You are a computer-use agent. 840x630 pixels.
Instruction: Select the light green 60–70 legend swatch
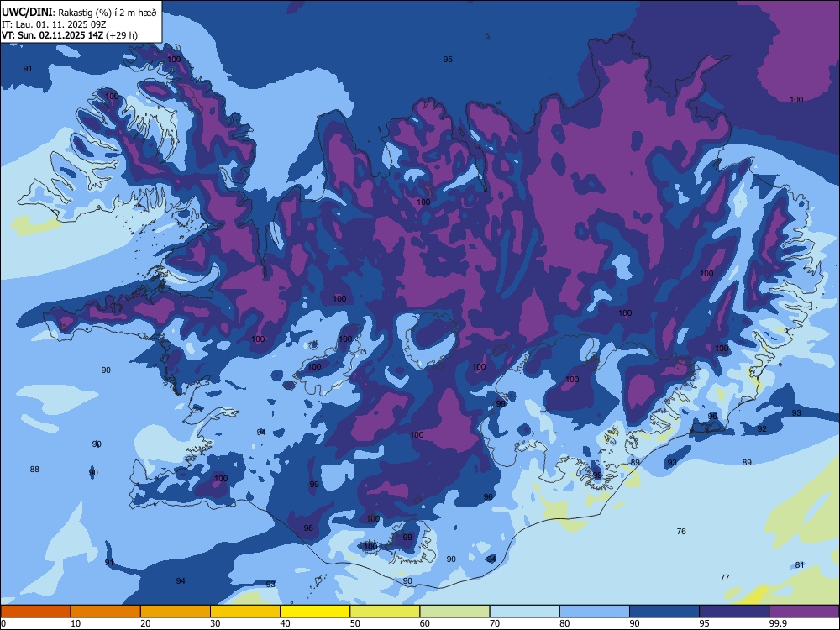coord(454,612)
